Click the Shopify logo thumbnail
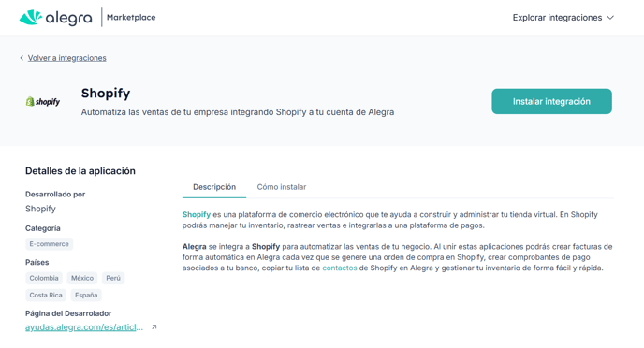This screenshot has height=348, width=644. point(43,101)
